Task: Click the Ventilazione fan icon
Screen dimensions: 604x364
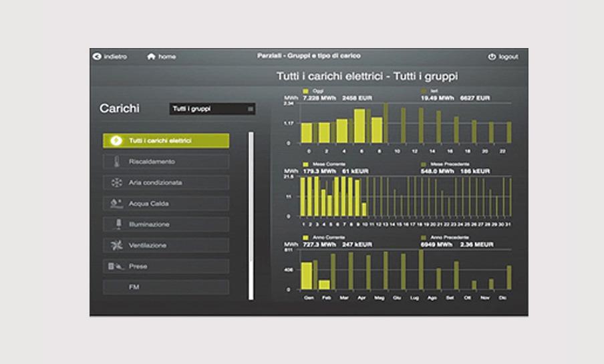Action: click(x=116, y=245)
